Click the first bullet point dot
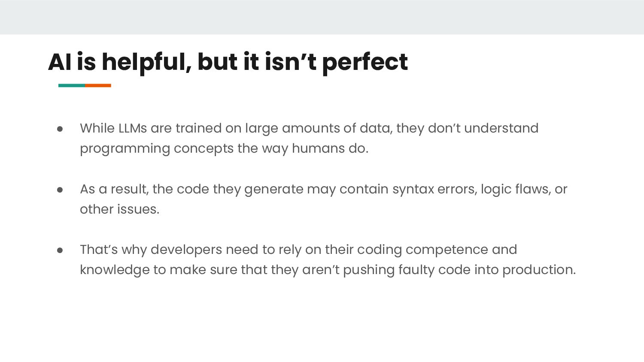 (x=60, y=129)
